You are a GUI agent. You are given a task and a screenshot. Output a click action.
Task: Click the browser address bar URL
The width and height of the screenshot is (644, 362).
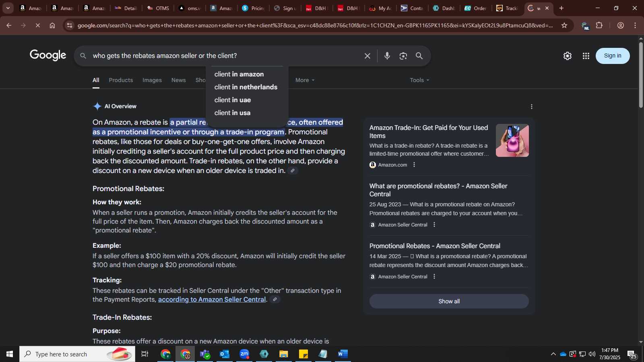click(315, 25)
